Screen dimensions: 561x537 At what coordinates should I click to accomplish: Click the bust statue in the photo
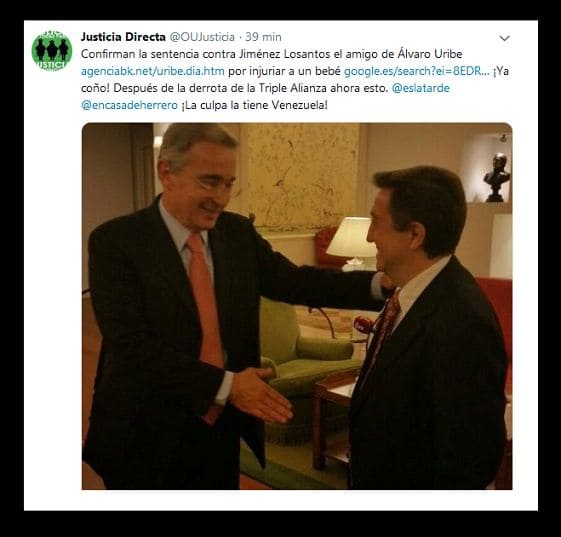pyautogui.click(x=497, y=177)
